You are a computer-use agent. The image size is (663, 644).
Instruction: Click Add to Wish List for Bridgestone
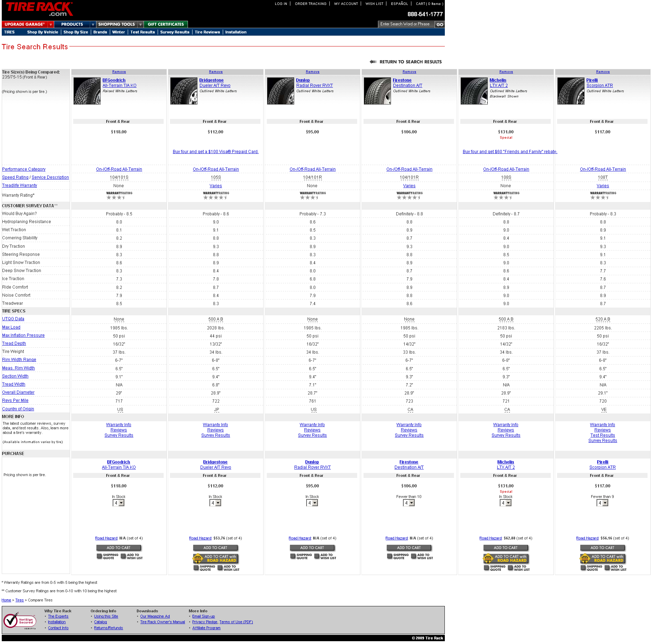tap(229, 568)
